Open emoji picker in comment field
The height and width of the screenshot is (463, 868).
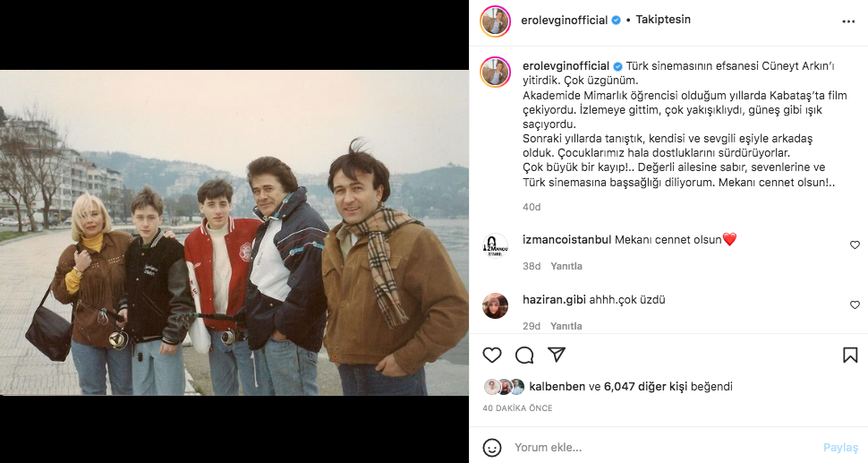[492, 447]
